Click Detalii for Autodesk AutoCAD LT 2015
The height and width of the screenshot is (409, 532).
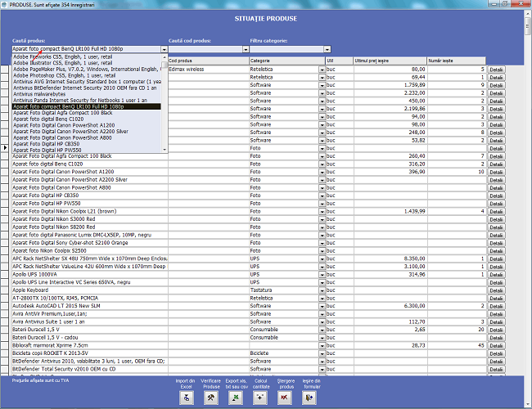(496, 306)
